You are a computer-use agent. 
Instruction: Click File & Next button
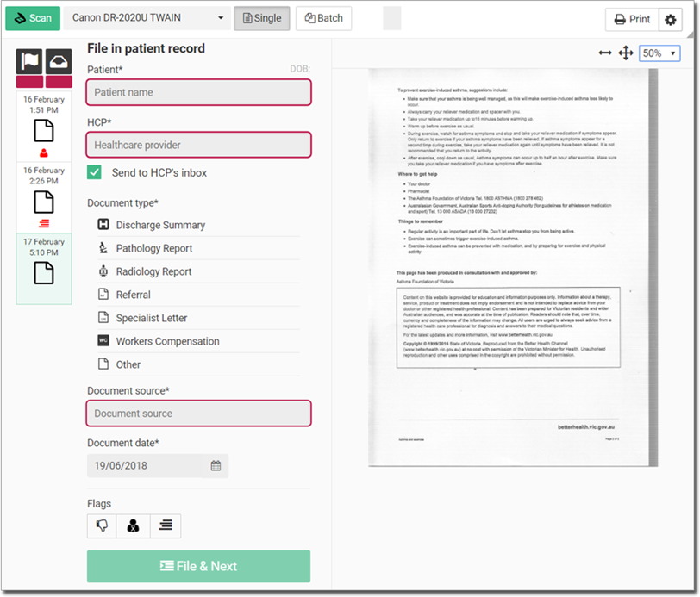coord(198,566)
